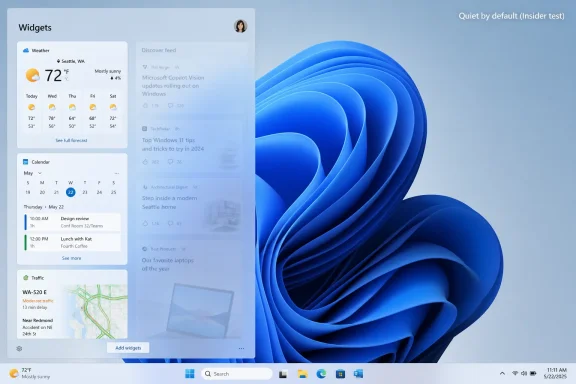The width and height of the screenshot is (576, 384).
Task: Click the 'Discover feed' heading
Action: pos(159,50)
